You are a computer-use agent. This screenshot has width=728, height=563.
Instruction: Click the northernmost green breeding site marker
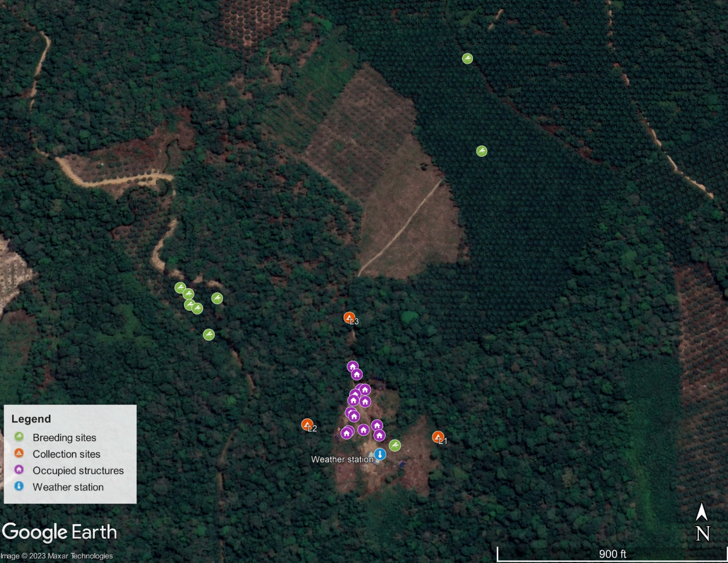pyautogui.click(x=467, y=58)
